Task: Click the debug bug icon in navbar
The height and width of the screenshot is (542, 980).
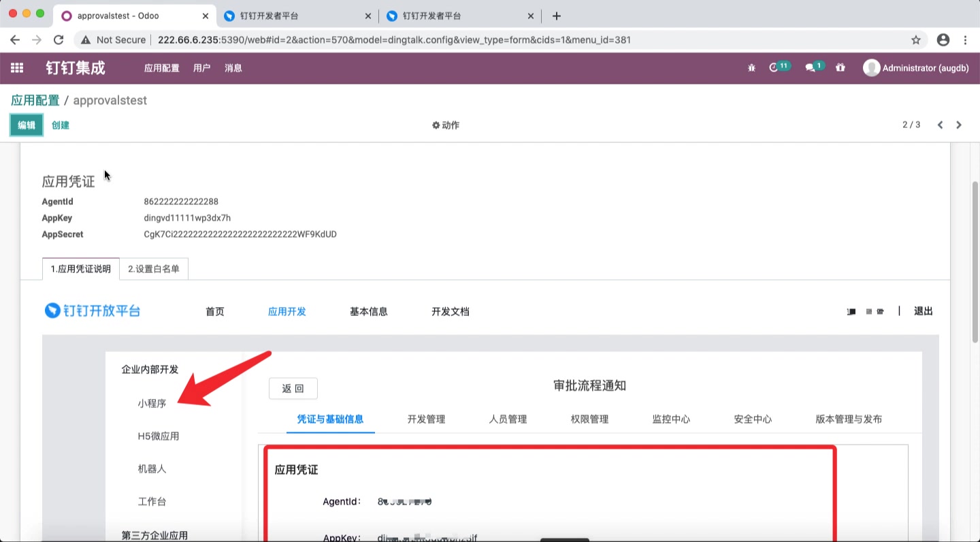Action: tap(751, 68)
